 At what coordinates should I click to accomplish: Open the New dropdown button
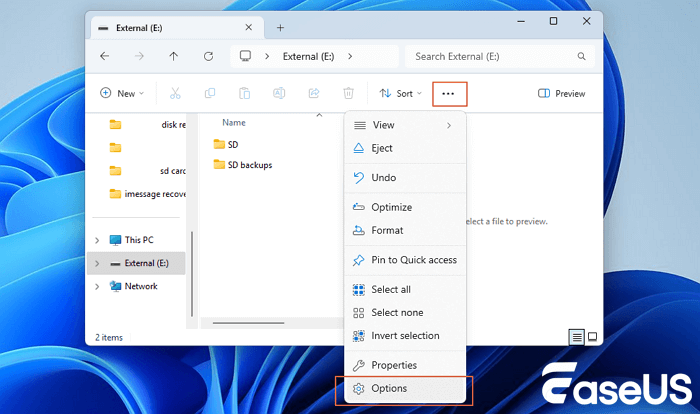(121, 93)
